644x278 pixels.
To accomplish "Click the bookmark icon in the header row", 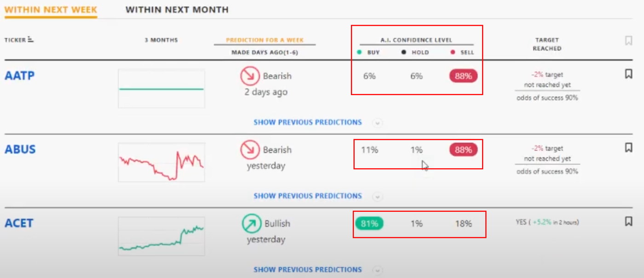I will pos(628,40).
